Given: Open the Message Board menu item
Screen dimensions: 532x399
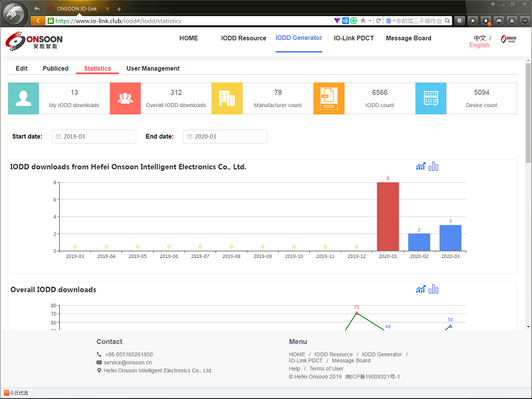Looking at the screenshot, I should [408, 38].
